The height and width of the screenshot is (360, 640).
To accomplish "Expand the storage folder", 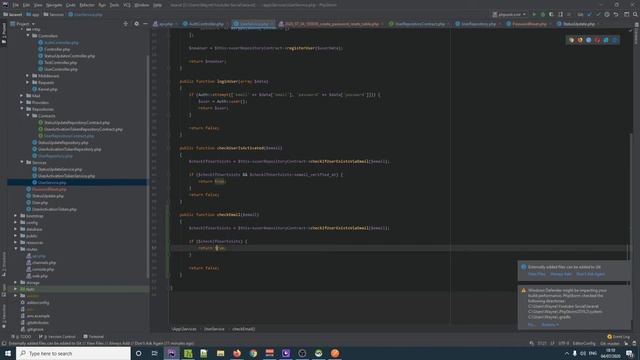I will point(16,282).
